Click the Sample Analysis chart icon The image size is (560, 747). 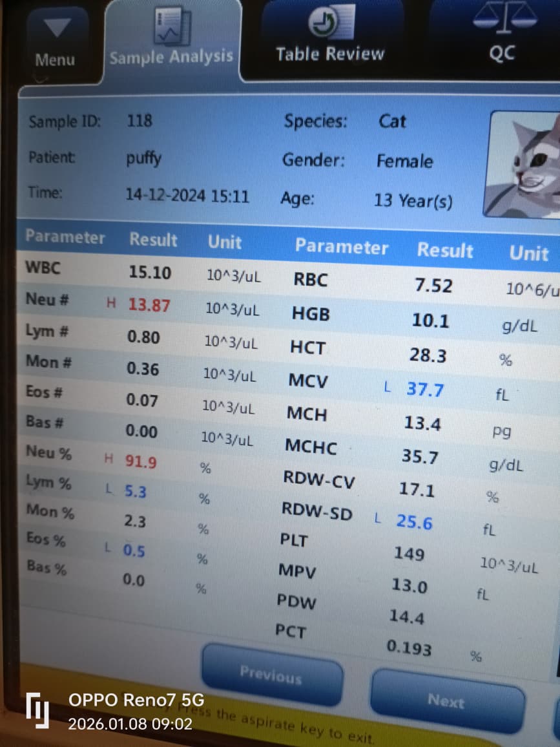[x=171, y=27]
